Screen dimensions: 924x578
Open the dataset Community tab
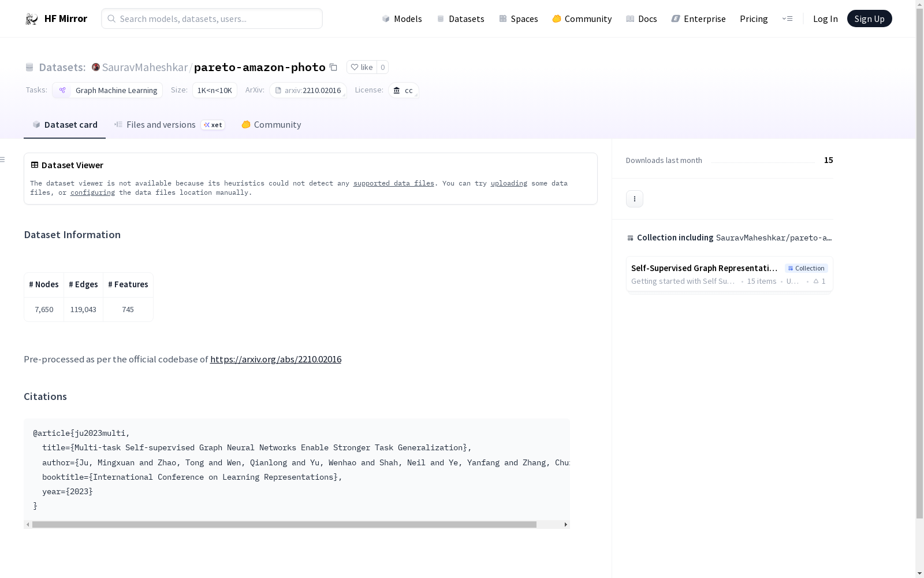(271, 125)
